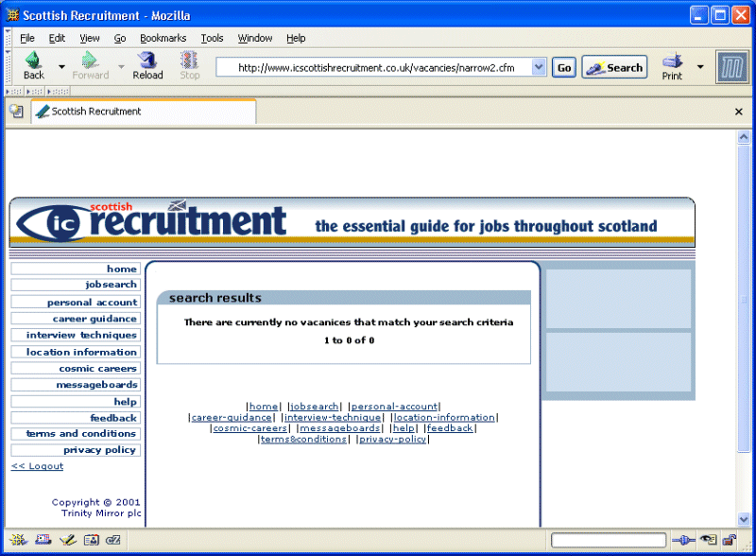The height and width of the screenshot is (556, 756).
Task: Click the Search toolbar button
Action: pyautogui.click(x=614, y=67)
